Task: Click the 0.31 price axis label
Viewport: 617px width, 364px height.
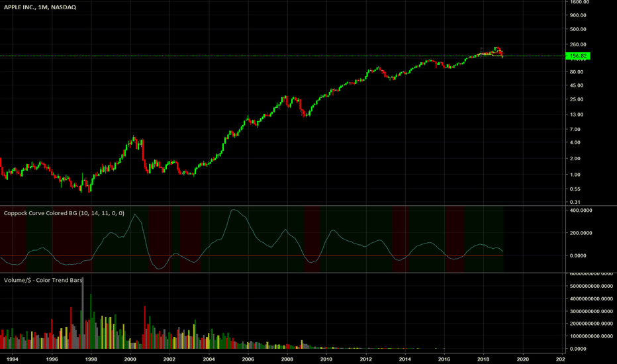Action: (575, 203)
